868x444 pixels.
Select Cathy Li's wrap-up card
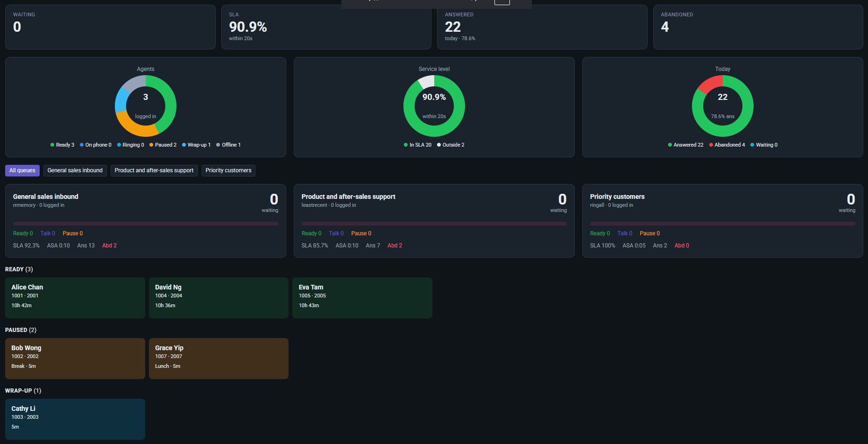(75, 419)
